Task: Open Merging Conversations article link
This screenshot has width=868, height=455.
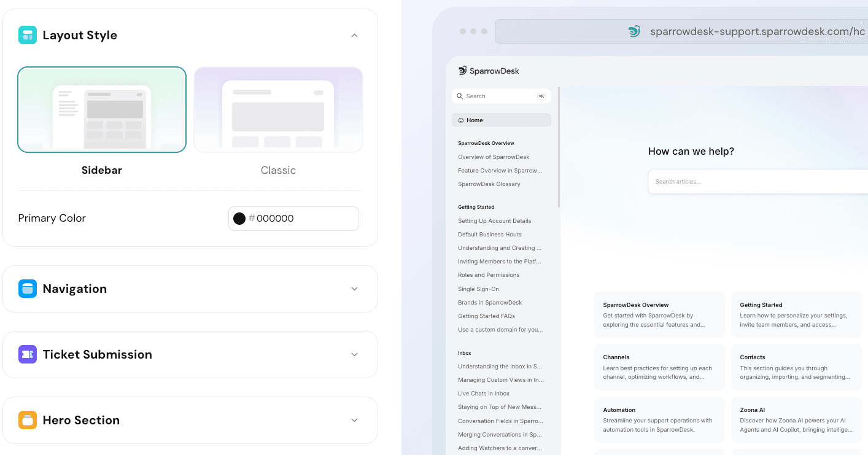Action: tap(500, 435)
